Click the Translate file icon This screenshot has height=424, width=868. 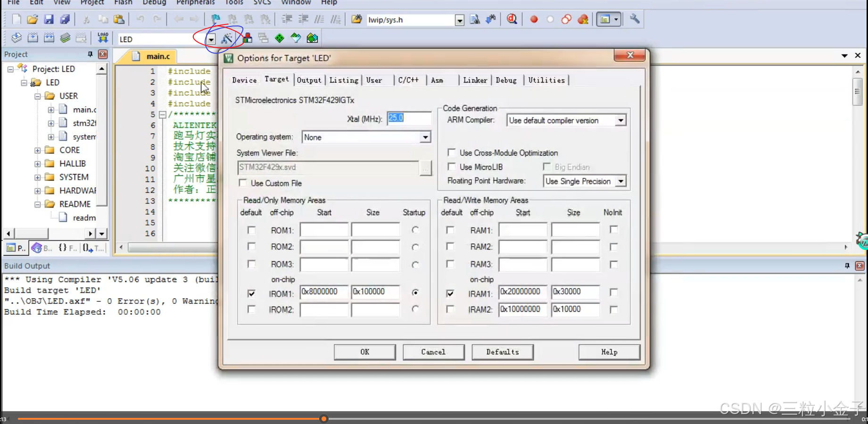point(17,38)
